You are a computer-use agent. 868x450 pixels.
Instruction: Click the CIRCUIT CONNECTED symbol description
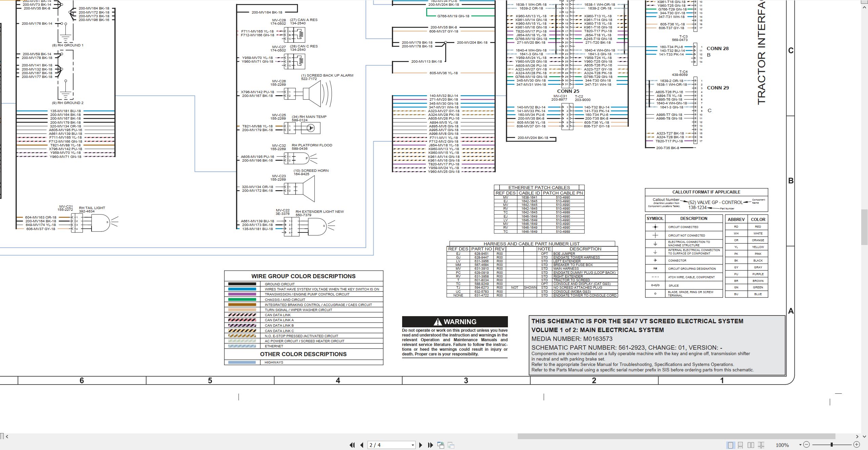pos(683,227)
